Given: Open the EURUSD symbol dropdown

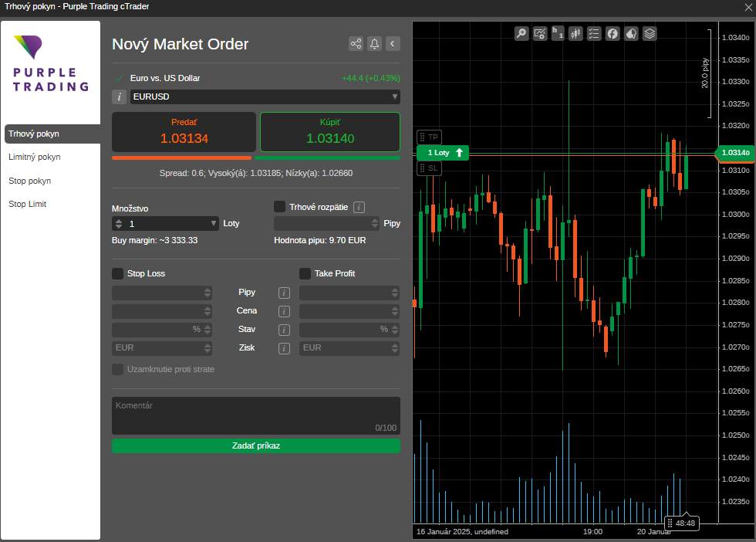Looking at the screenshot, I should [x=395, y=97].
